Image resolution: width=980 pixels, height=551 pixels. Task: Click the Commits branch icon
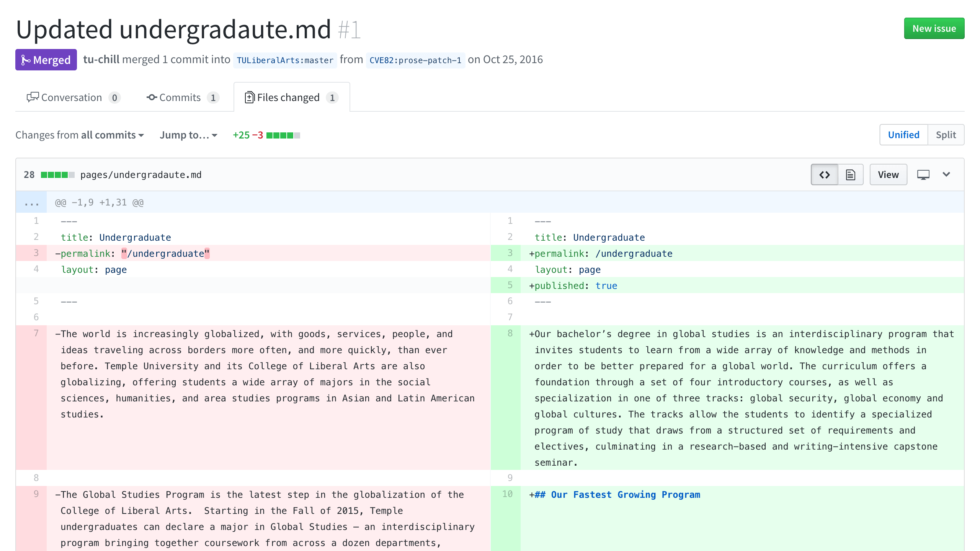pos(152,97)
